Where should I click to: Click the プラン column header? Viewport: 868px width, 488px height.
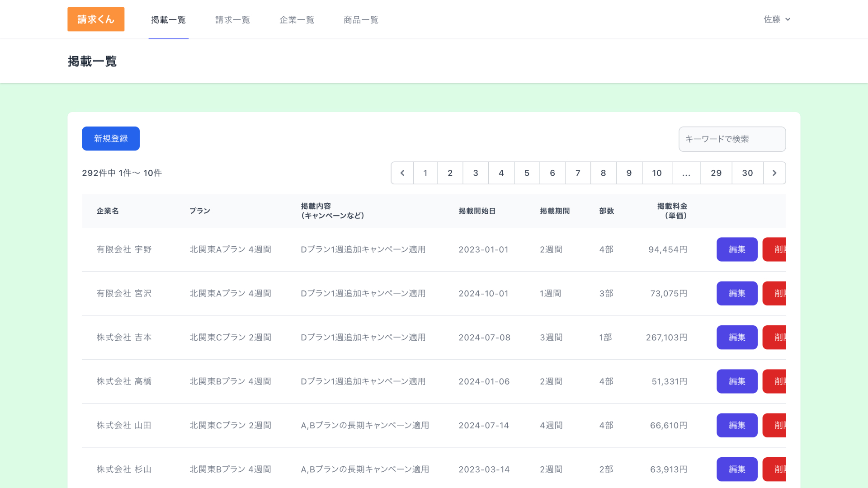(x=200, y=211)
